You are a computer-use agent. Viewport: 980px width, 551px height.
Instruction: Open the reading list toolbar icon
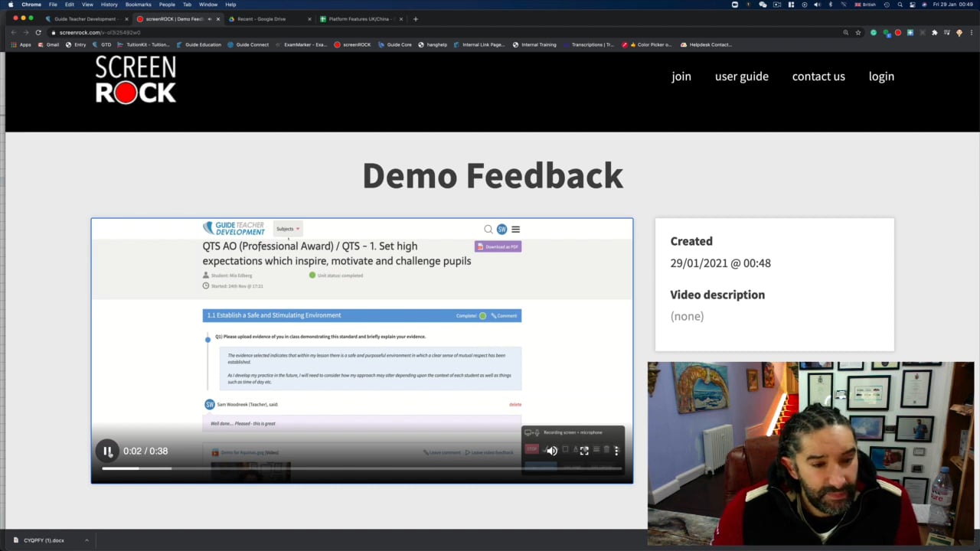point(946,32)
